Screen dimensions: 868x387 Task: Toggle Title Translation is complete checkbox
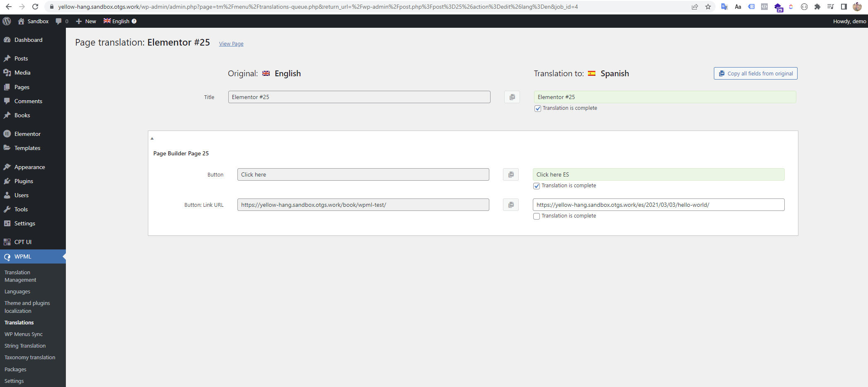coord(538,109)
